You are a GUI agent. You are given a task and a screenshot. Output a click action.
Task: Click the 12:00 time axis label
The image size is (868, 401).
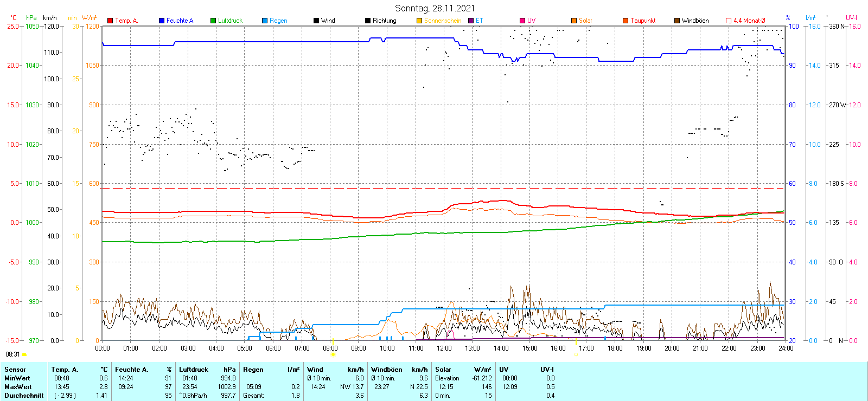[x=444, y=348]
